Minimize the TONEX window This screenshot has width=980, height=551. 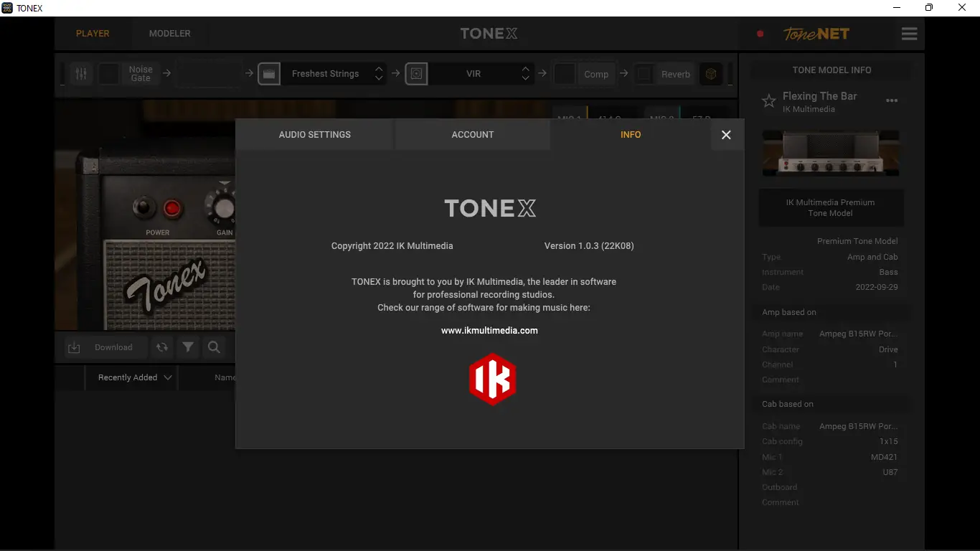point(897,8)
